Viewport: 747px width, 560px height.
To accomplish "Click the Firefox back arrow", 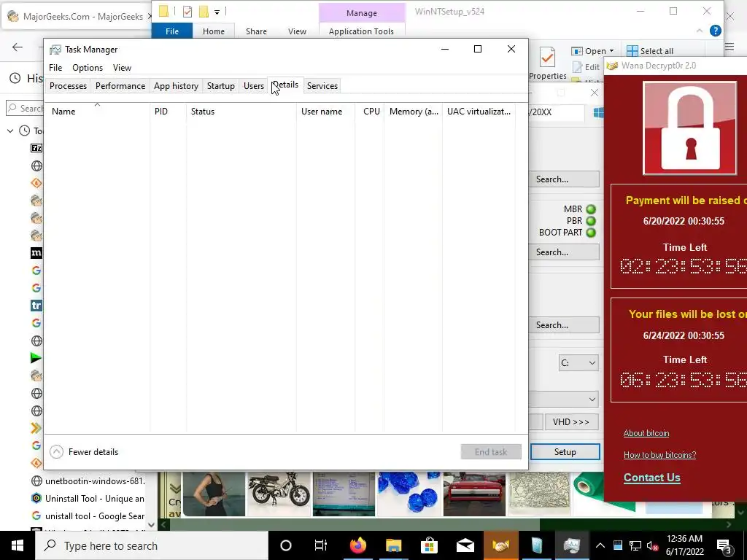I will tap(18, 47).
